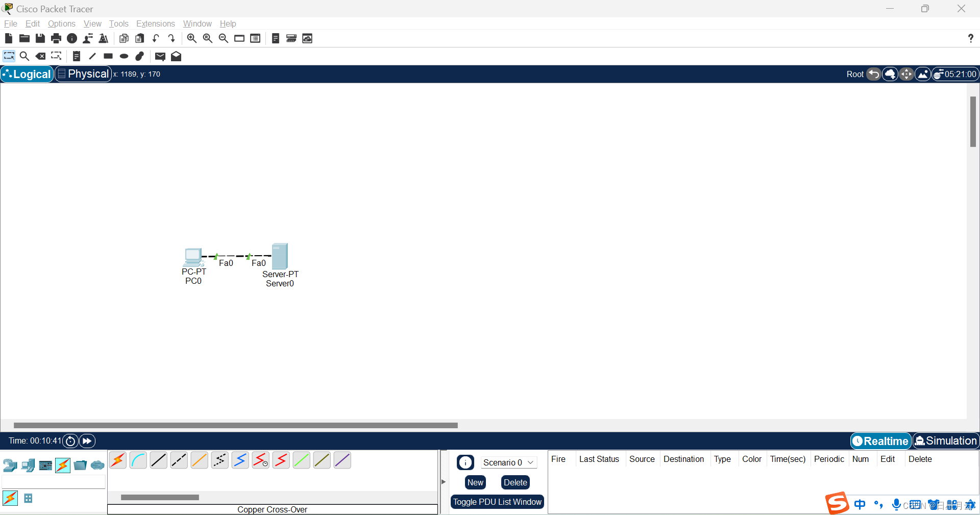This screenshot has width=980, height=515.
Task: Click the drawing palette rectangle-window icon
Action: (x=239, y=38)
